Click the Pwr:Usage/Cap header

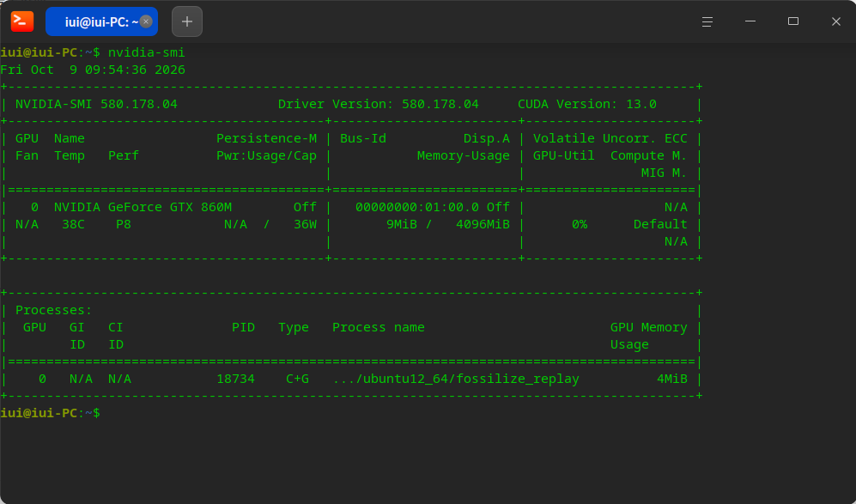coord(266,155)
